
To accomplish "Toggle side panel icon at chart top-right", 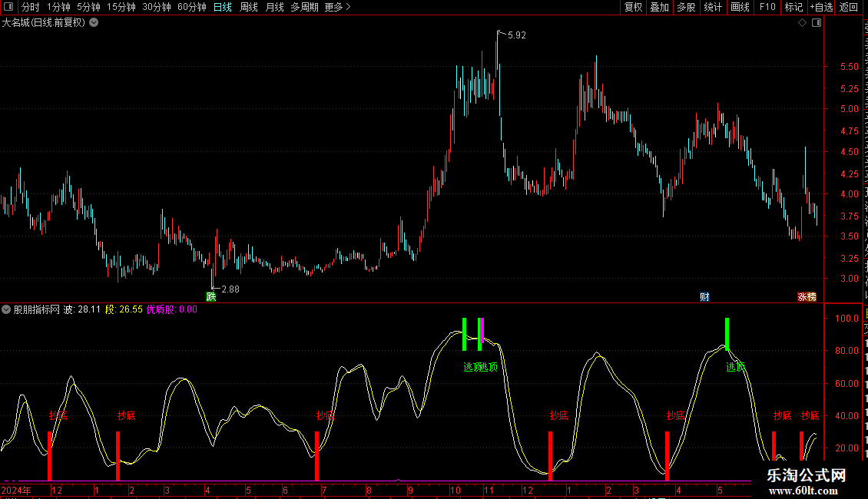I will 817,23.
